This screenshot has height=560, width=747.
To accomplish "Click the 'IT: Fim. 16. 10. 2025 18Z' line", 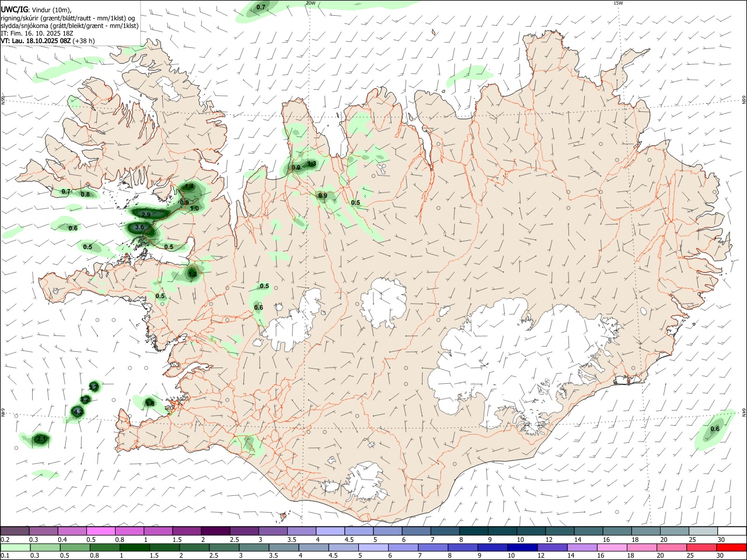I will click(37, 33).
